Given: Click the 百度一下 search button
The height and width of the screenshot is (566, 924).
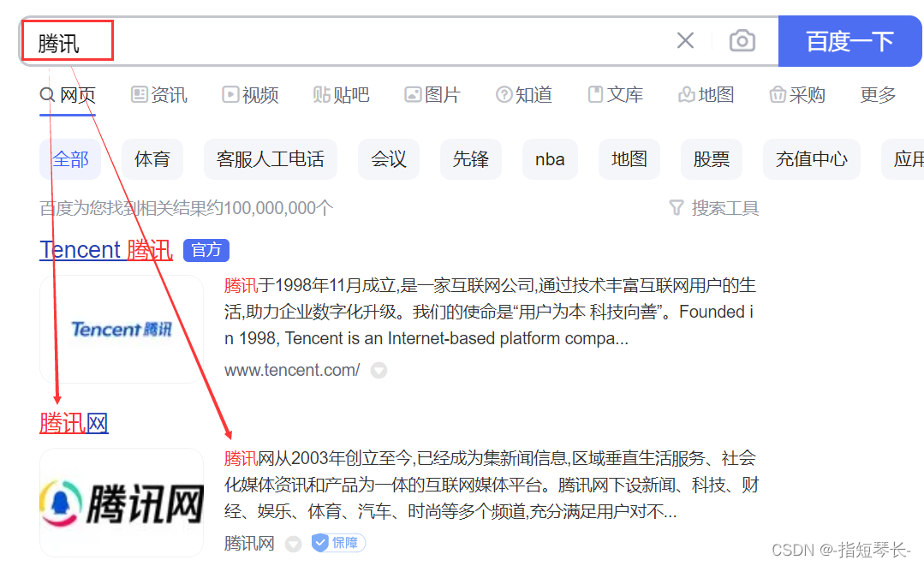Looking at the screenshot, I should pyautogui.click(x=850, y=40).
